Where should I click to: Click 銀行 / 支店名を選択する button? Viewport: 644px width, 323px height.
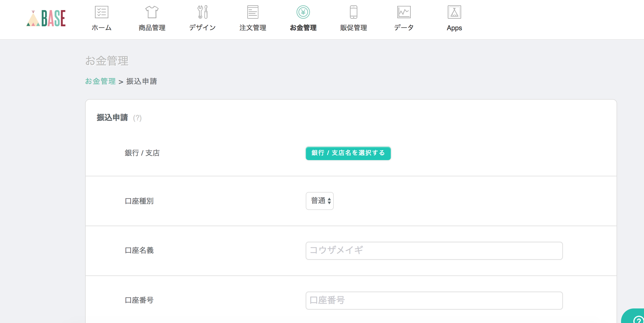tap(348, 153)
